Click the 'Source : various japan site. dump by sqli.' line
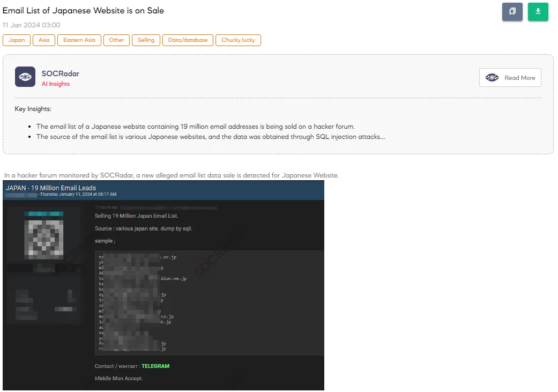The image size is (558, 392). [144, 228]
